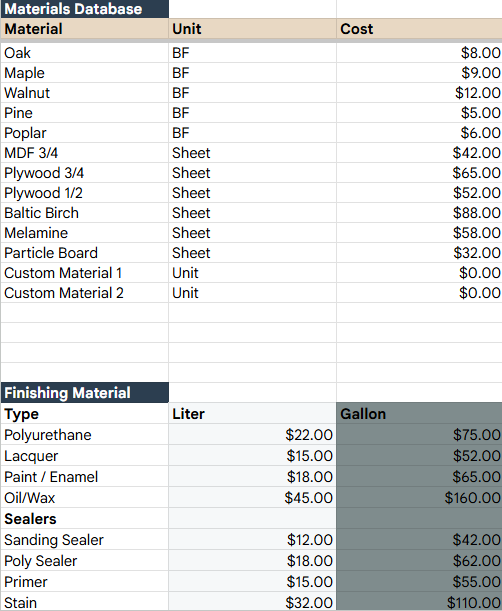The width and height of the screenshot is (502, 611).
Task: Click the Sealers subheading cell
Action: (x=85, y=519)
